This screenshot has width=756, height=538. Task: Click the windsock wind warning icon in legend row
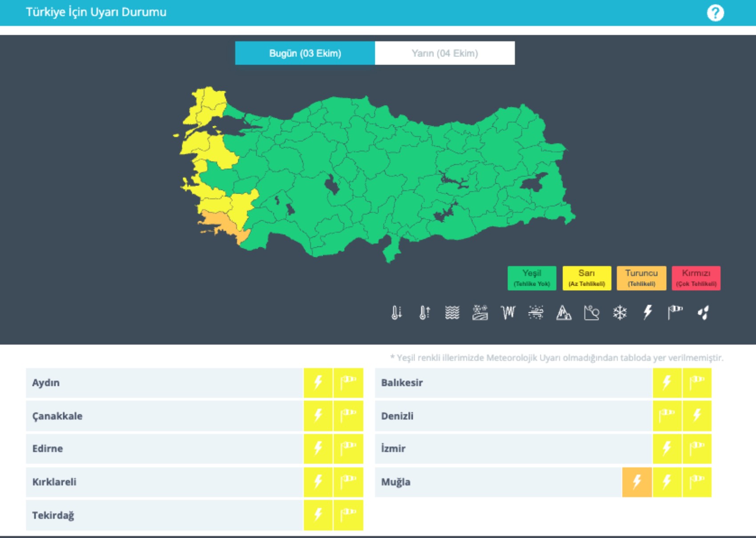coord(675,313)
